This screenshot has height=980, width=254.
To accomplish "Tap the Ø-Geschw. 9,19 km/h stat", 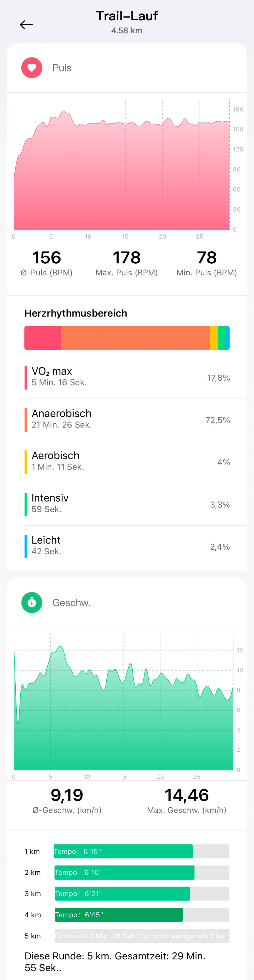I will pyautogui.click(x=67, y=801).
